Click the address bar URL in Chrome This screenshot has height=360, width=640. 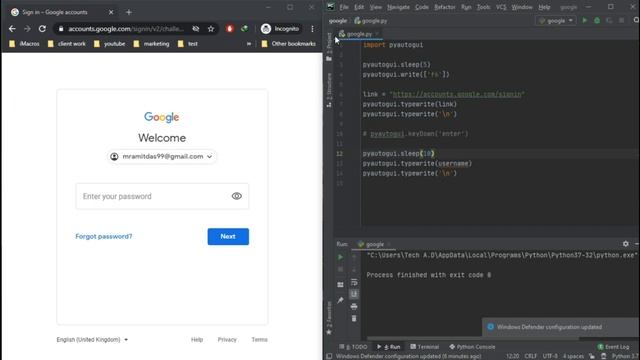tap(126, 29)
